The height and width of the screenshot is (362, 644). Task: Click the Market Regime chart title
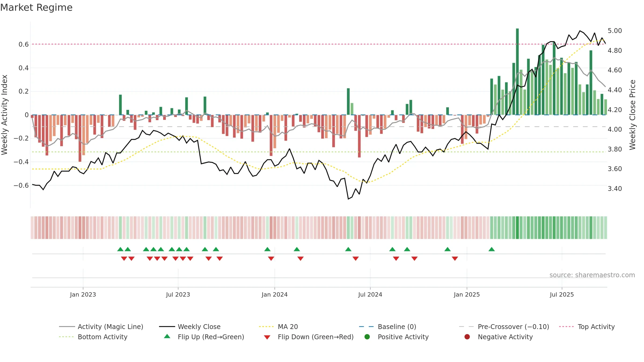tap(36, 8)
